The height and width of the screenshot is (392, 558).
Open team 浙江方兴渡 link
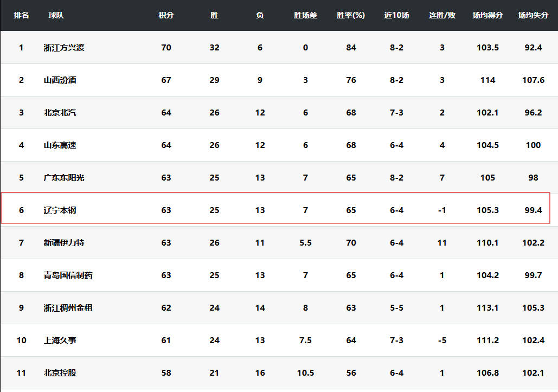pyautogui.click(x=64, y=48)
